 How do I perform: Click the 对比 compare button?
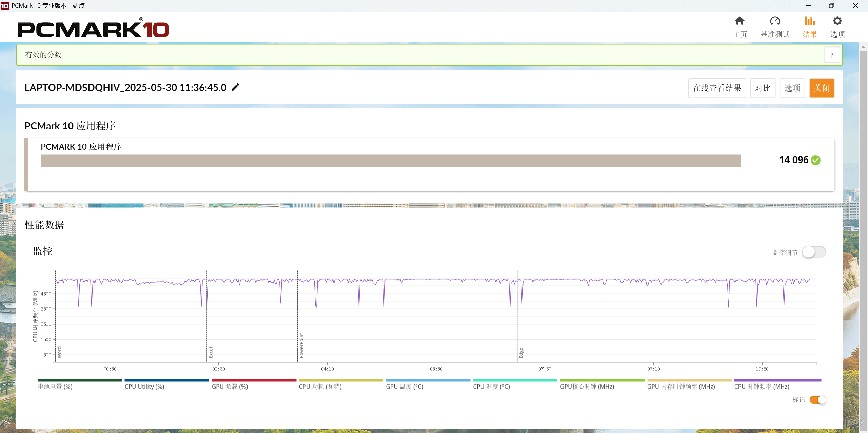coord(763,88)
